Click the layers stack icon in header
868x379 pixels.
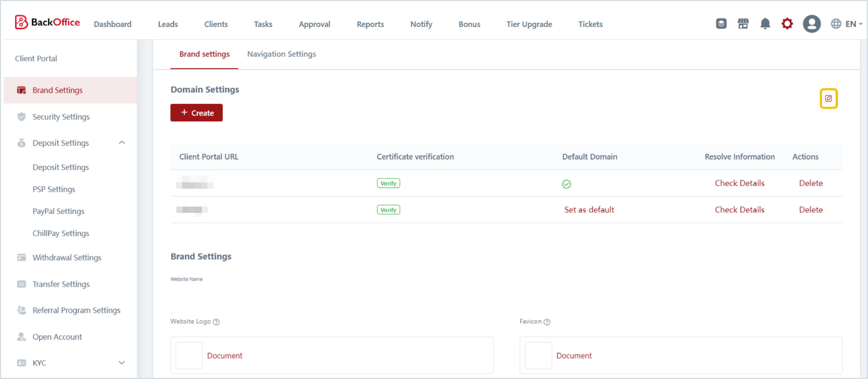[721, 24]
